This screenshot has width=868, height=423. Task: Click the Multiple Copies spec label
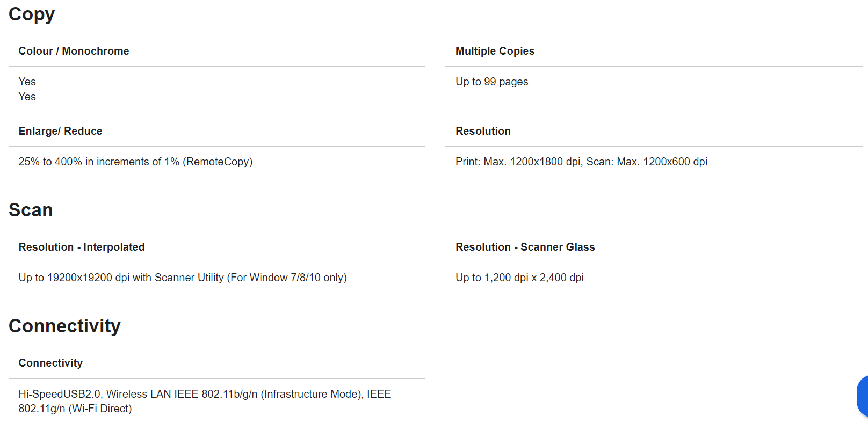(495, 51)
